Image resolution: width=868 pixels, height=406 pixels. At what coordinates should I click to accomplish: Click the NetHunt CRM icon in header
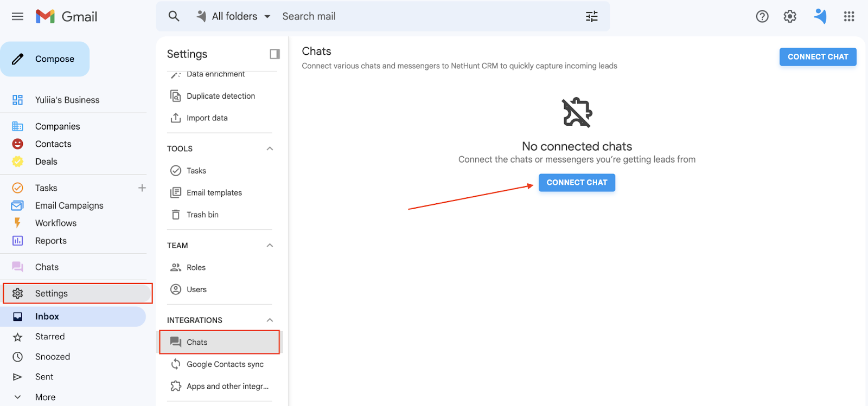tap(820, 16)
